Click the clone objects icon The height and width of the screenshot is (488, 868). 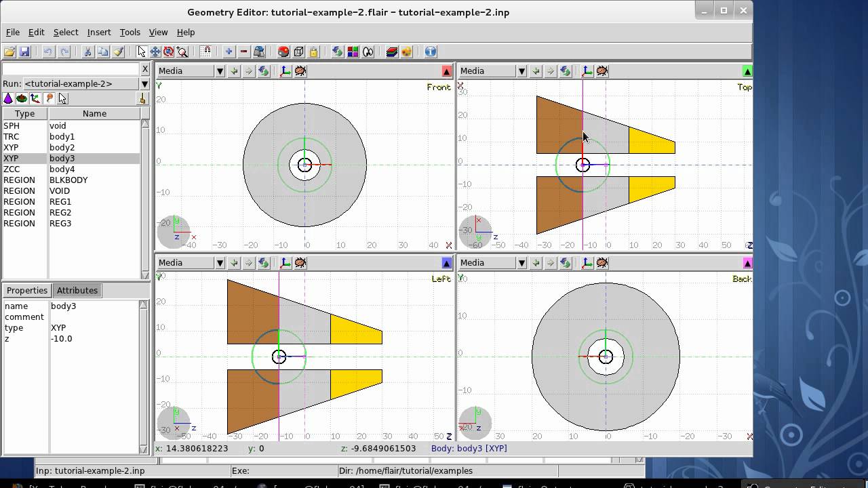(259, 52)
